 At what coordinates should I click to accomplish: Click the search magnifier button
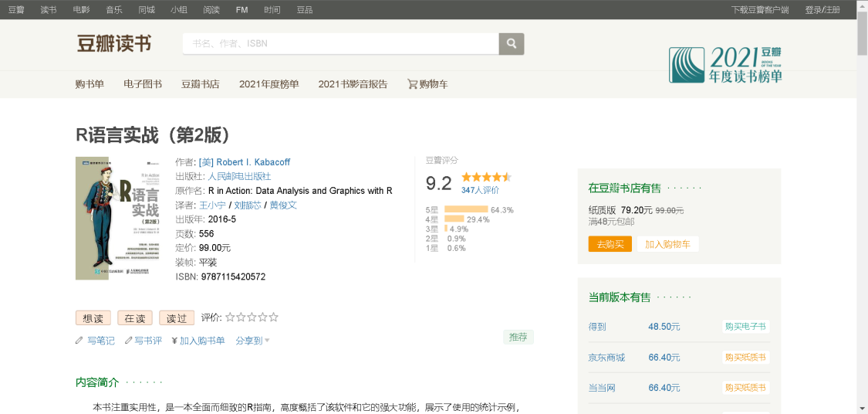pyautogui.click(x=512, y=44)
